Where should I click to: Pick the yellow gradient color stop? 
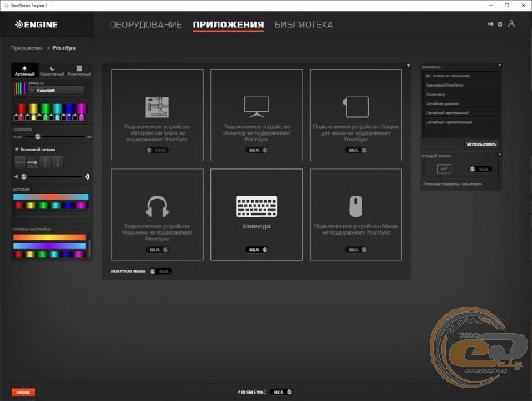coord(33,118)
